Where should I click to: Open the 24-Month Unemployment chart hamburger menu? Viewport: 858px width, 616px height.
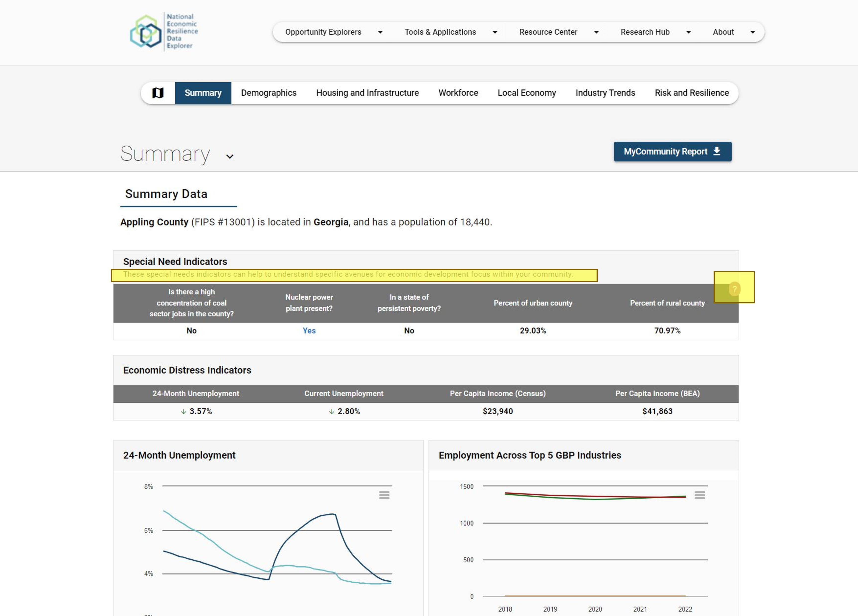click(384, 495)
